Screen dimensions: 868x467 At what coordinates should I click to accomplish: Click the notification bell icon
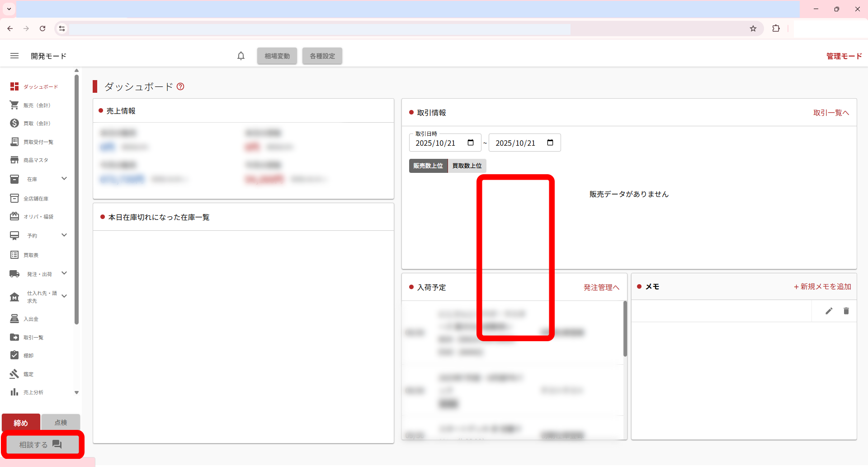[x=241, y=56]
